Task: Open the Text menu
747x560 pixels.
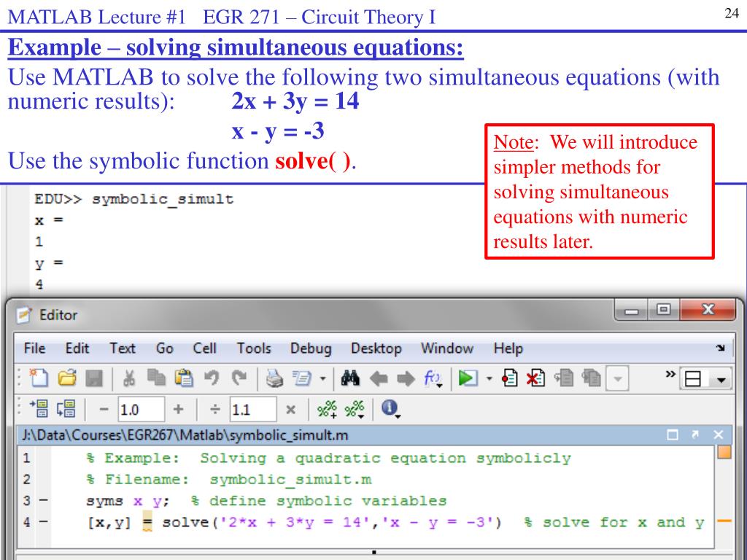Action: pyautogui.click(x=123, y=348)
